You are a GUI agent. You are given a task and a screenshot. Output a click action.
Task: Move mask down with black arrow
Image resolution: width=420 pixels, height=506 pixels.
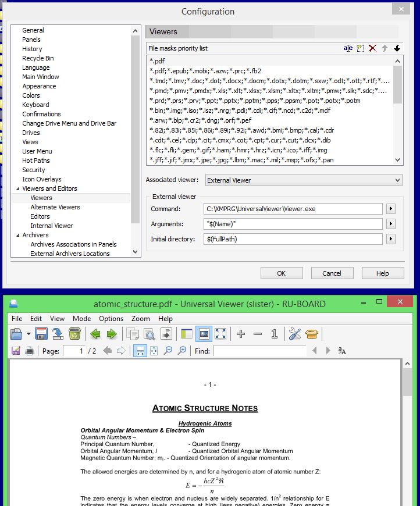tap(397, 48)
